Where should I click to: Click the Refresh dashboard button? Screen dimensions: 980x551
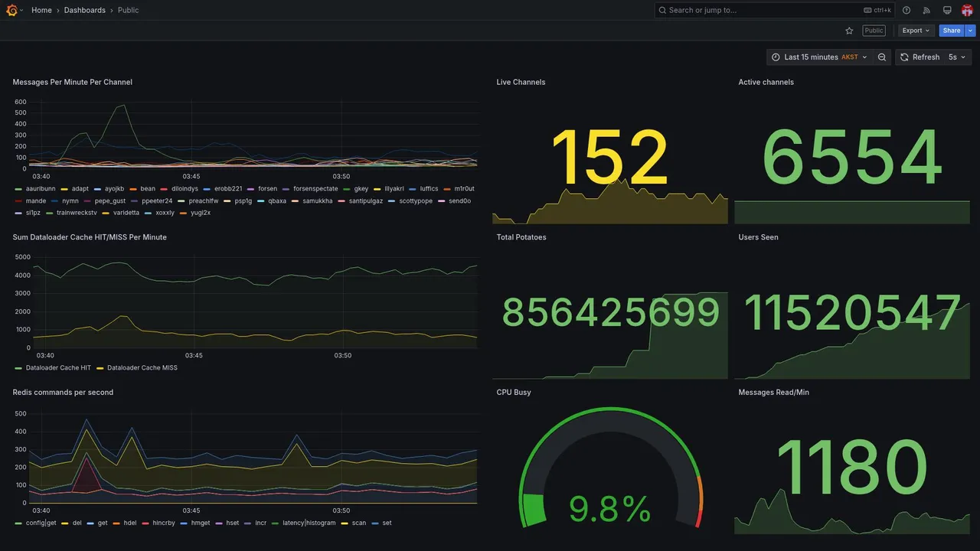tap(919, 57)
